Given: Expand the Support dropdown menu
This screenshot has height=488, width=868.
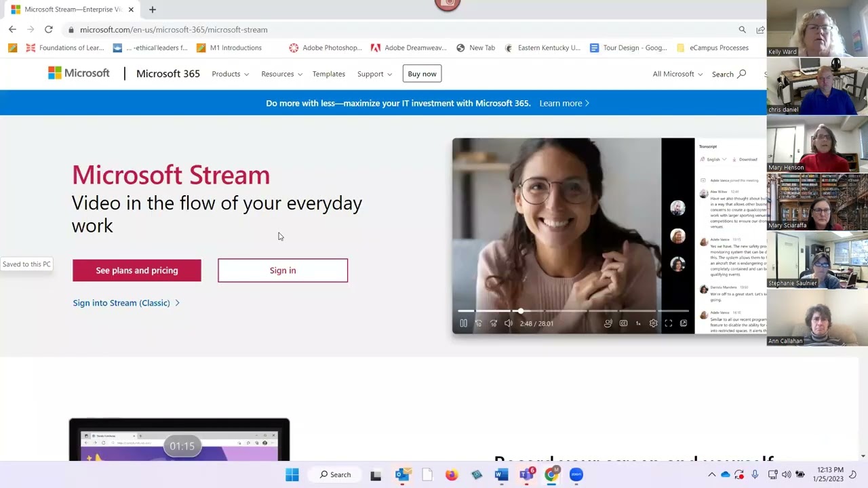Looking at the screenshot, I should pyautogui.click(x=374, y=74).
